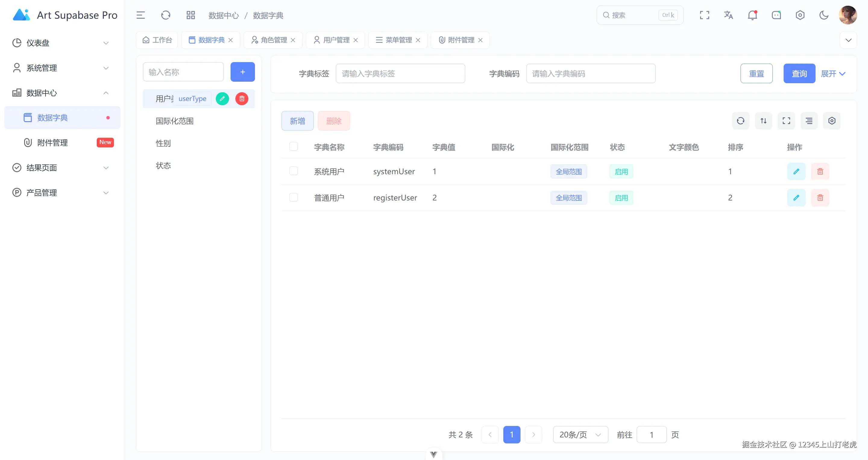Click the 重置 reset button
Image resolution: width=868 pixels, height=460 pixels.
point(756,74)
